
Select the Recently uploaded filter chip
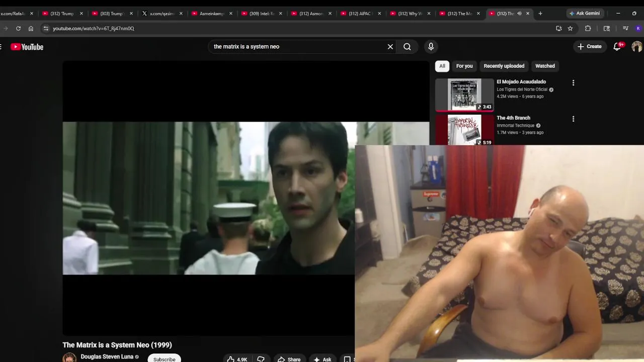point(504,66)
